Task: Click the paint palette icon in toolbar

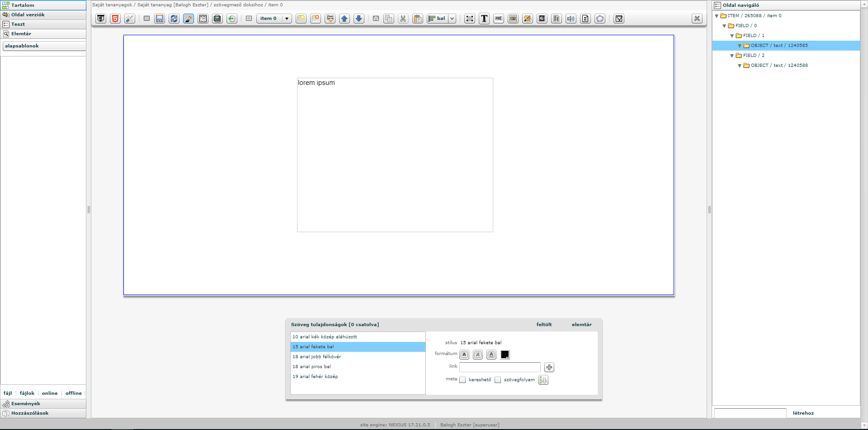Action: tap(528, 19)
